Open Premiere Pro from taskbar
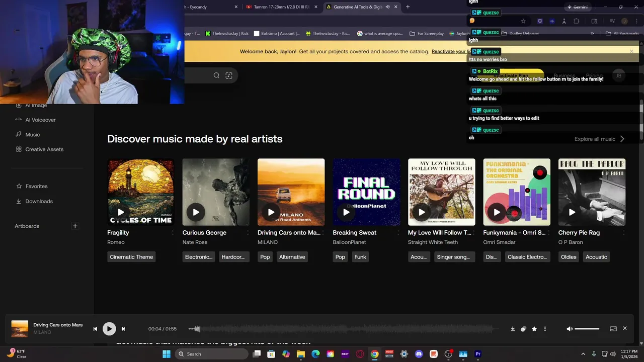The width and height of the screenshot is (644, 362). coord(478,354)
